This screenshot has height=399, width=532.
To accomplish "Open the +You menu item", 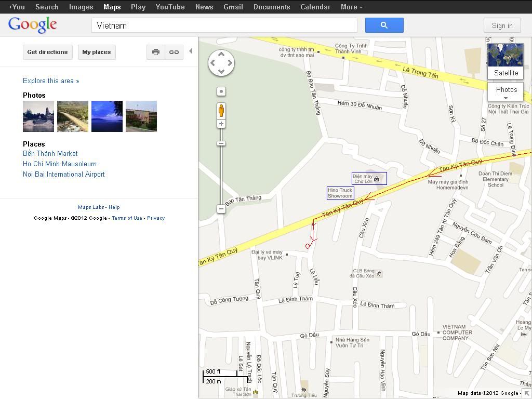I will 17,7.
